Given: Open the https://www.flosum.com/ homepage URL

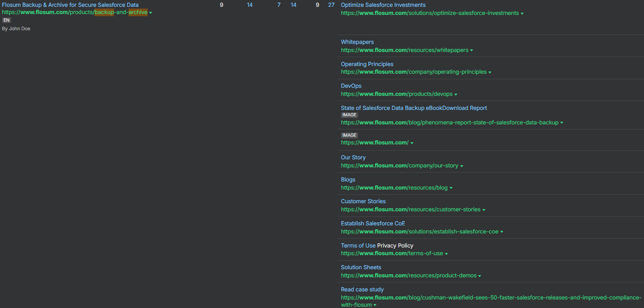Looking at the screenshot, I should click(375, 143).
